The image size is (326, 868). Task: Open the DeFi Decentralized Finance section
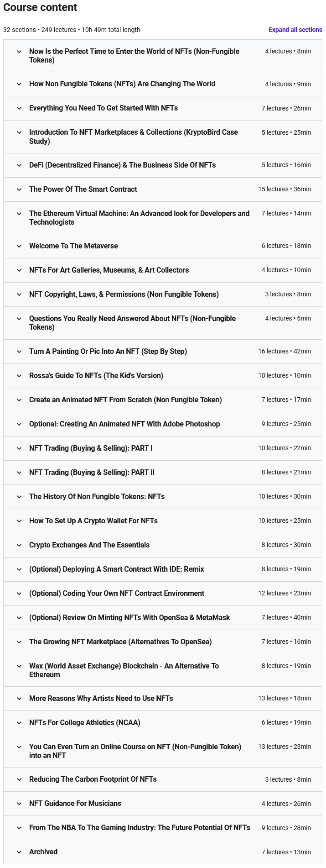[x=122, y=165]
